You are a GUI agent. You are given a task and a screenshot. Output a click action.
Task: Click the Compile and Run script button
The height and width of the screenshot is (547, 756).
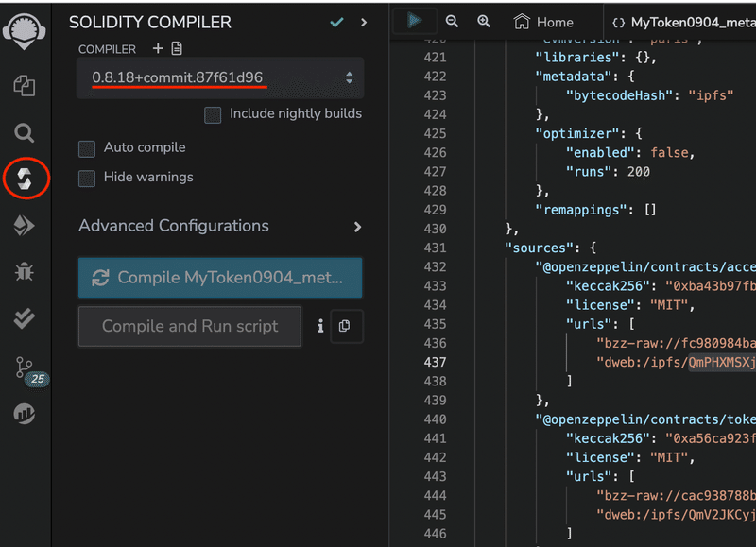tap(190, 326)
